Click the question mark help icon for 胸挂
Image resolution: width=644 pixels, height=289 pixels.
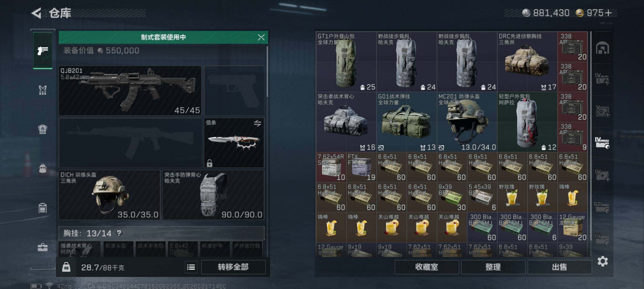pyautogui.click(x=119, y=233)
